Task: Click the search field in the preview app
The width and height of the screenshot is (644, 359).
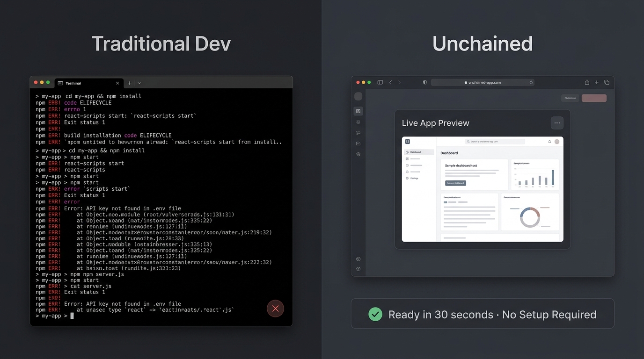Action: tap(495, 142)
